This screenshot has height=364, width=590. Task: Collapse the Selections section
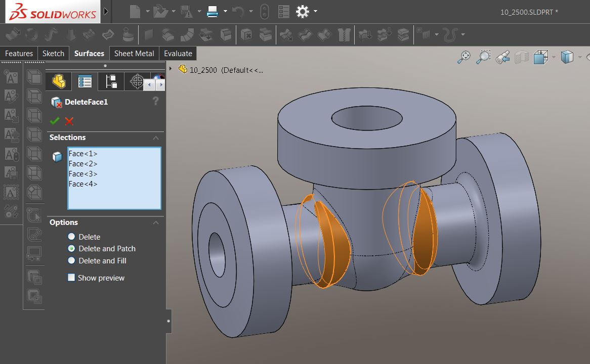(x=156, y=138)
